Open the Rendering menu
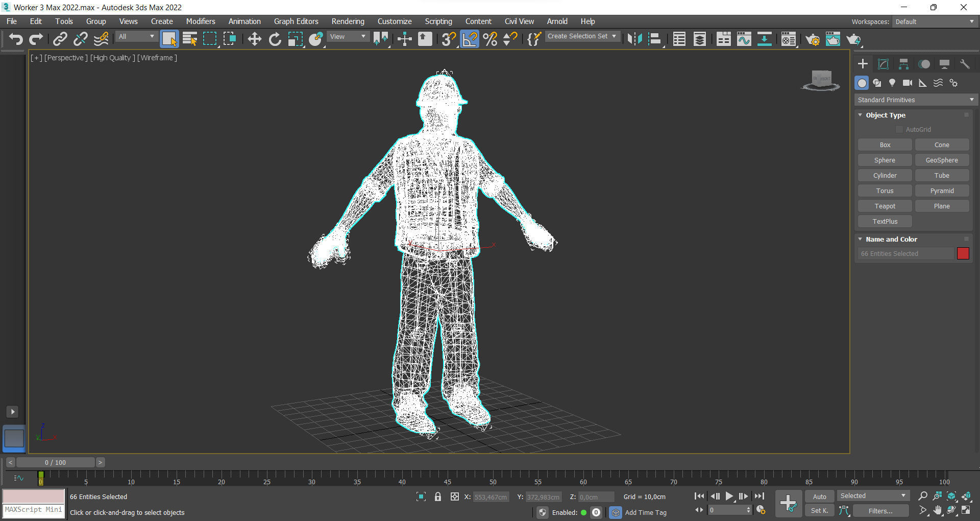 (348, 21)
